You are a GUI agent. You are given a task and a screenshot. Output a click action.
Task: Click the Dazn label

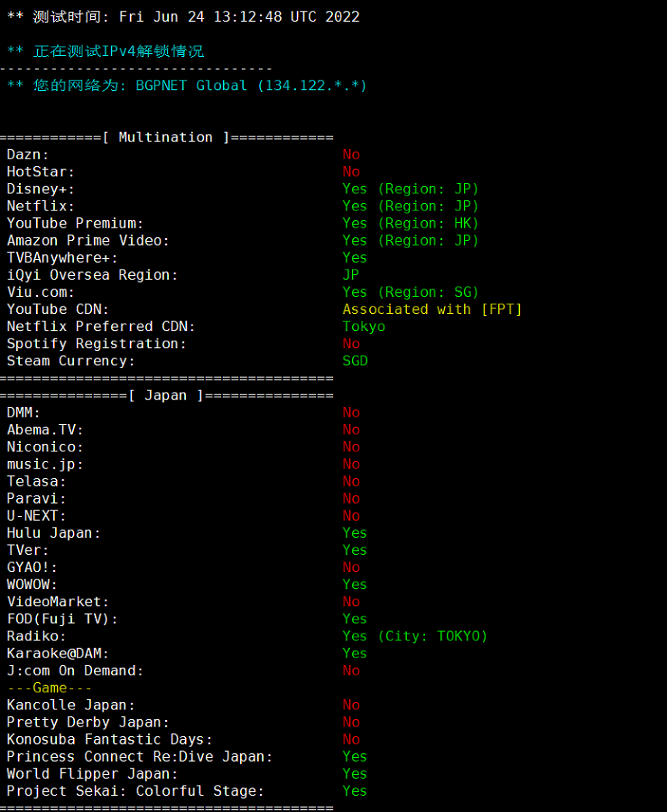[28, 154]
